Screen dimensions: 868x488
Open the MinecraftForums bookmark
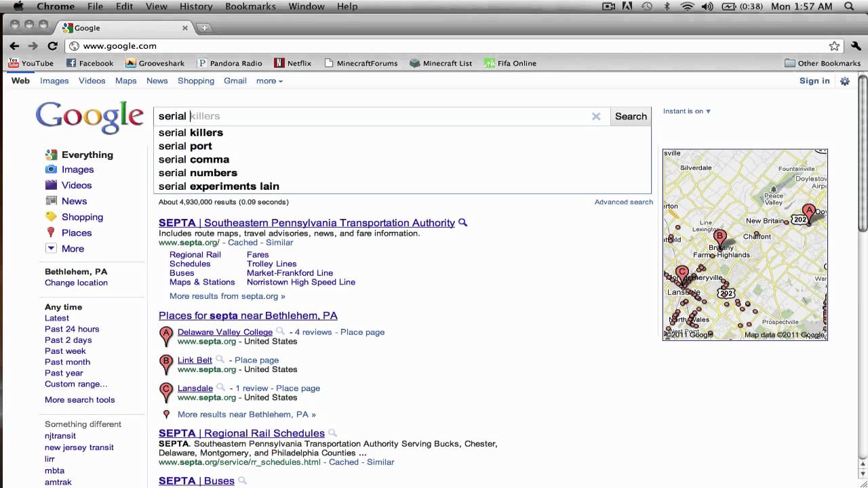coord(361,63)
